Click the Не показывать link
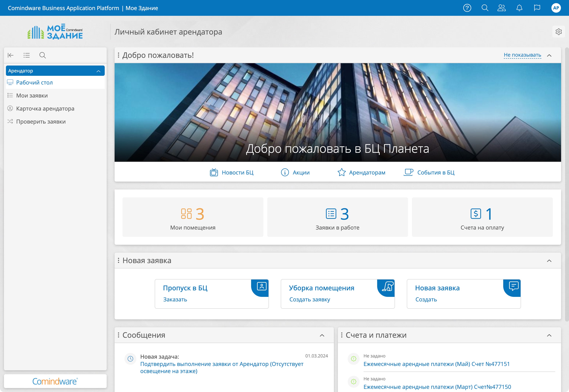Viewport: 569px width, 392px height. click(522, 55)
